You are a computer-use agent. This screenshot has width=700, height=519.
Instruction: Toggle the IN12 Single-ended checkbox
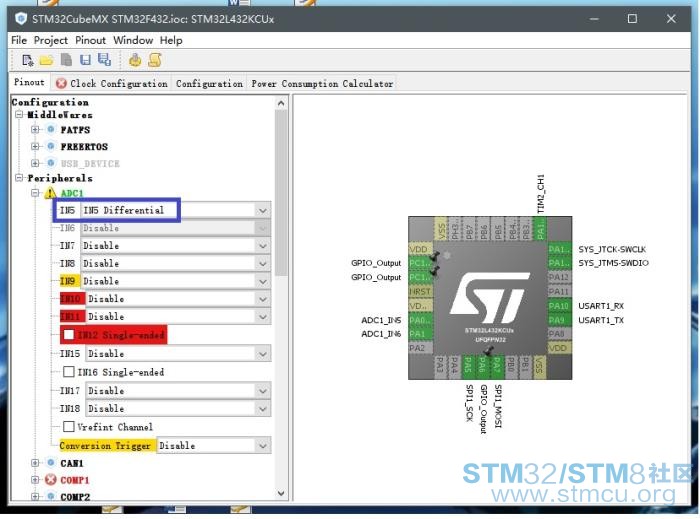[x=69, y=335]
